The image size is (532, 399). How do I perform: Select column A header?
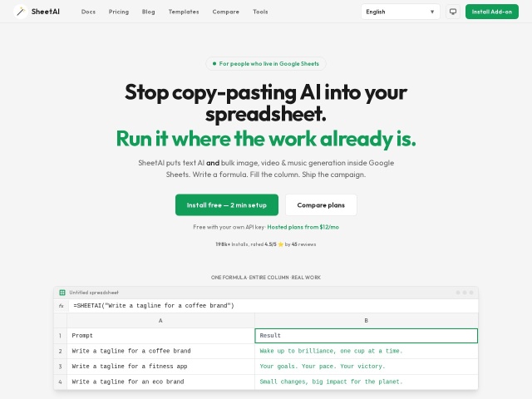click(x=160, y=320)
